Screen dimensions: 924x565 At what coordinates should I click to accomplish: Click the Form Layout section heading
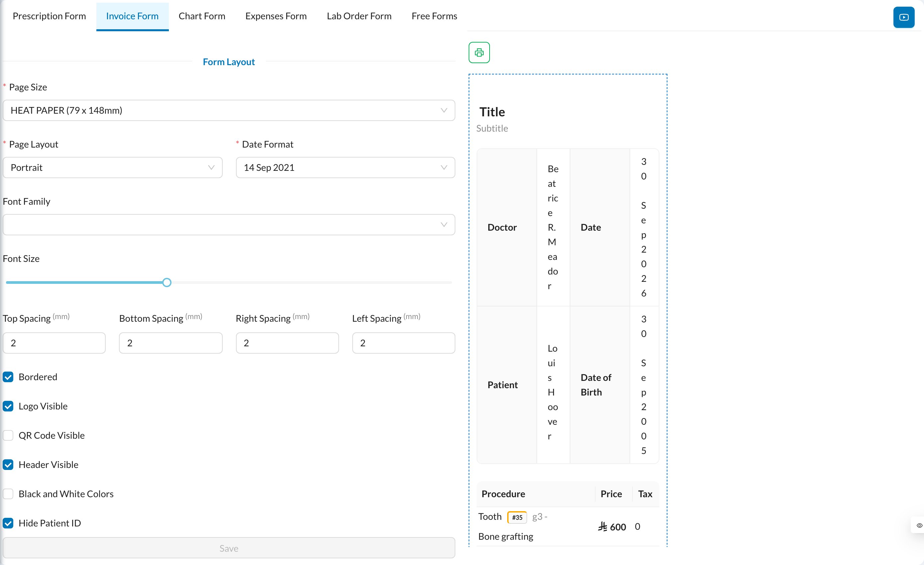(229, 62)
